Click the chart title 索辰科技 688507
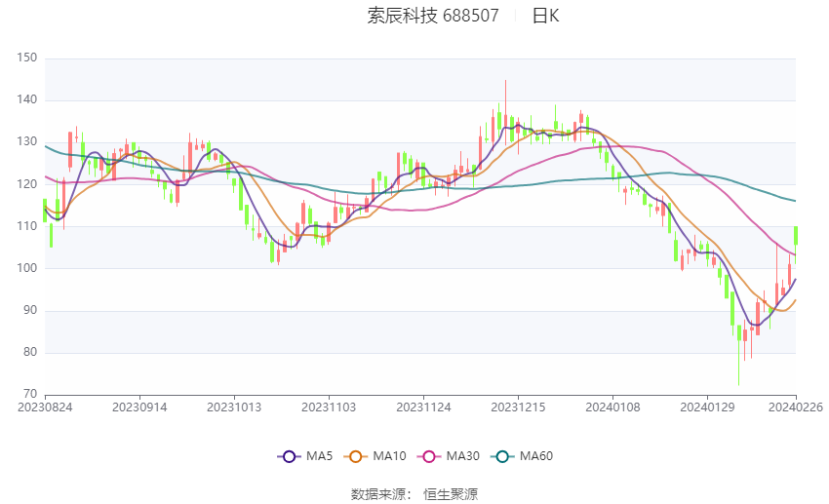This screenshot has height=504, width=829. click(433, 16)
